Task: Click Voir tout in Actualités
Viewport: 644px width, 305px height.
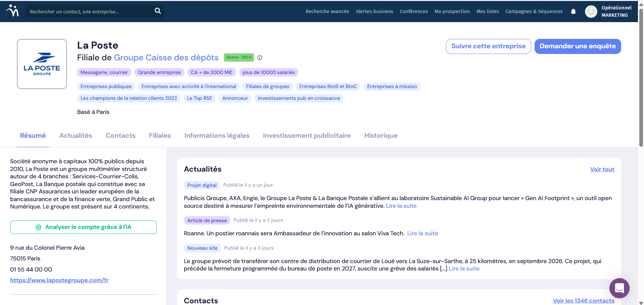Action: [602, 169]
